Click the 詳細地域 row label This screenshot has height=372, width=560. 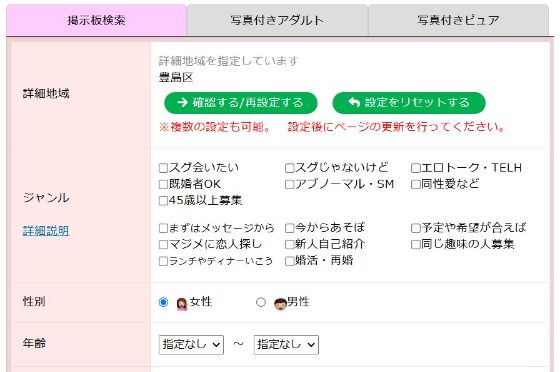[x=46, y=94]
